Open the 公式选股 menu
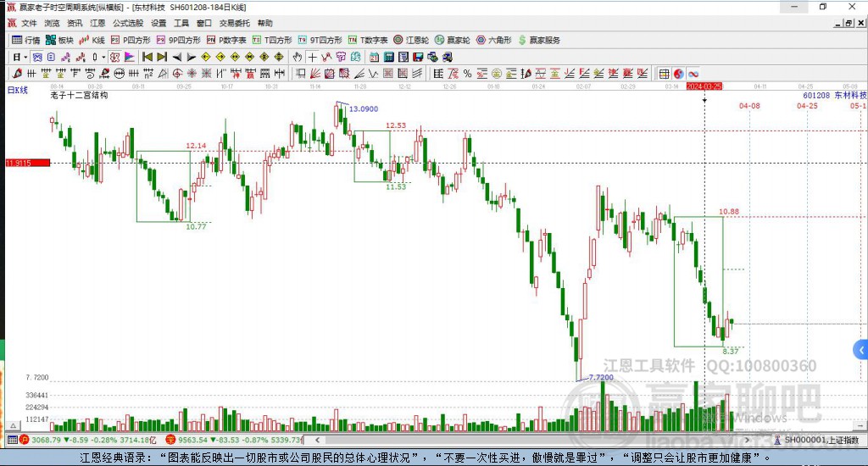 [x=129, y=23]
